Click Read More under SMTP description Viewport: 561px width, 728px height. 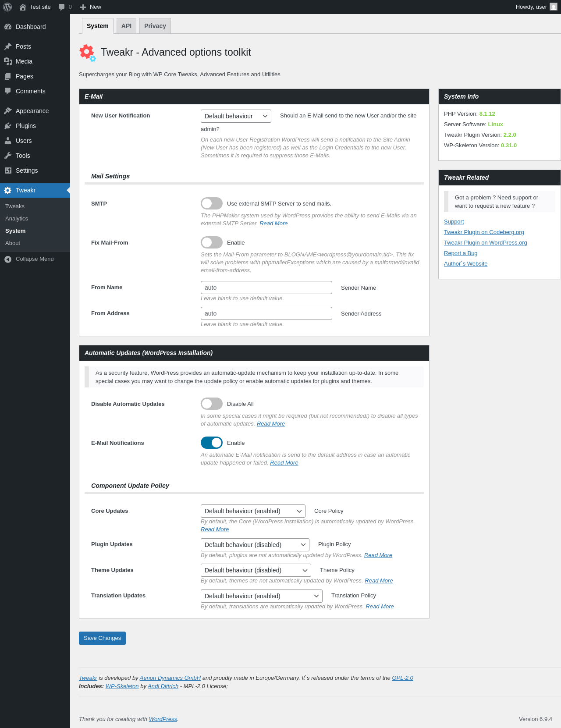point(273,224)
